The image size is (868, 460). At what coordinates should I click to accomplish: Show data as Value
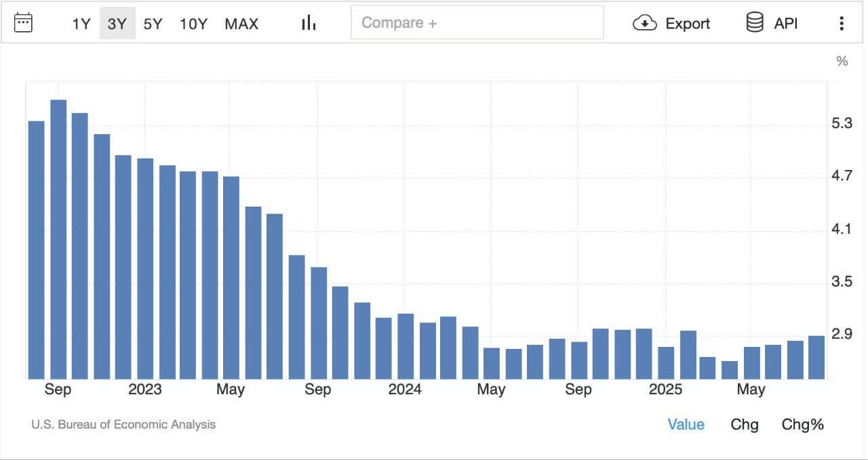(x=686, y=425)
